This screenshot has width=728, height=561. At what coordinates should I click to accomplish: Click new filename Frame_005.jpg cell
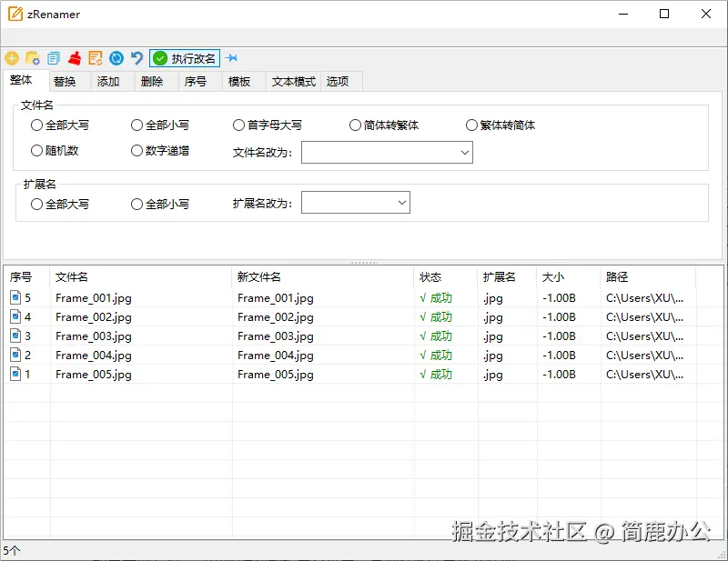point(276,374)
